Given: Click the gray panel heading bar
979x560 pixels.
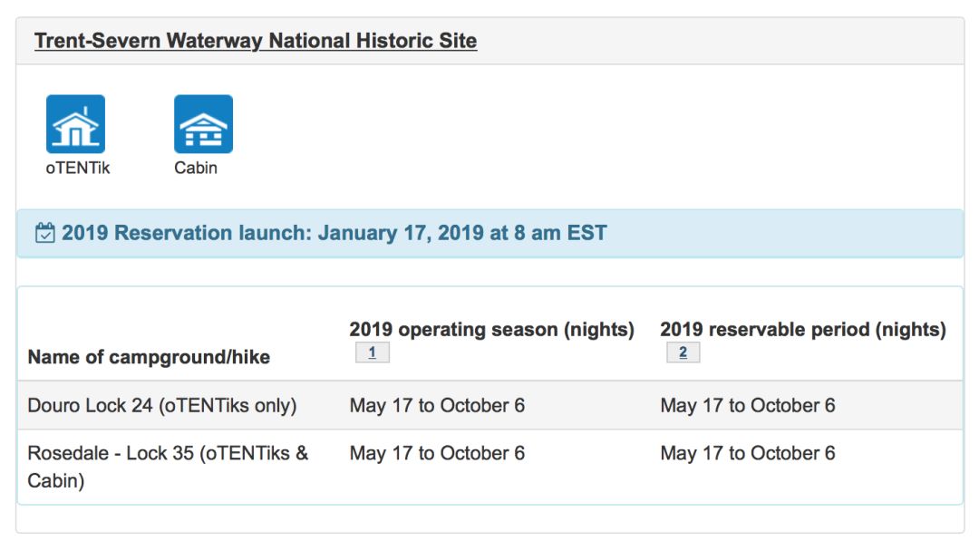Looking at the screenshot, I should (490, 41).
